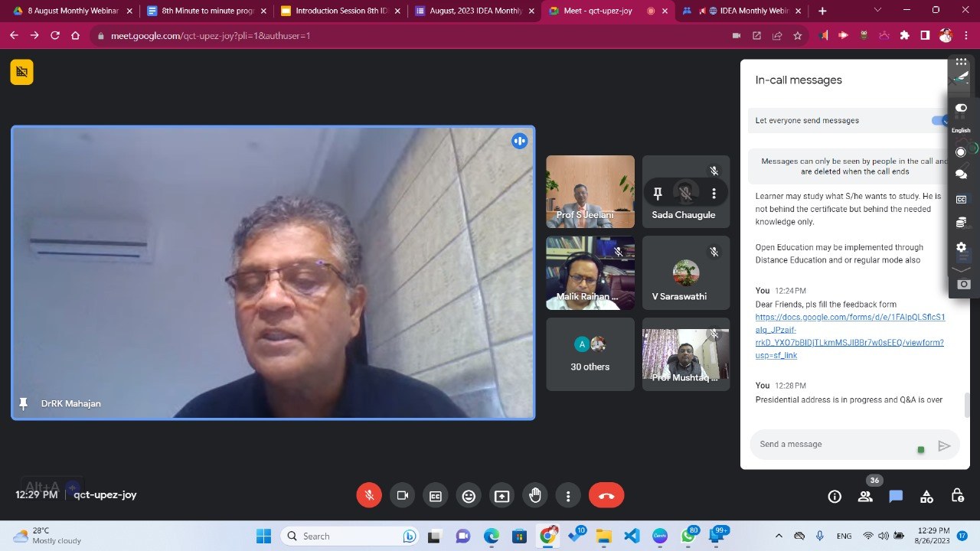The image size is (980, 551).
Task: Turn on captions in call controls
Action: 436,496
